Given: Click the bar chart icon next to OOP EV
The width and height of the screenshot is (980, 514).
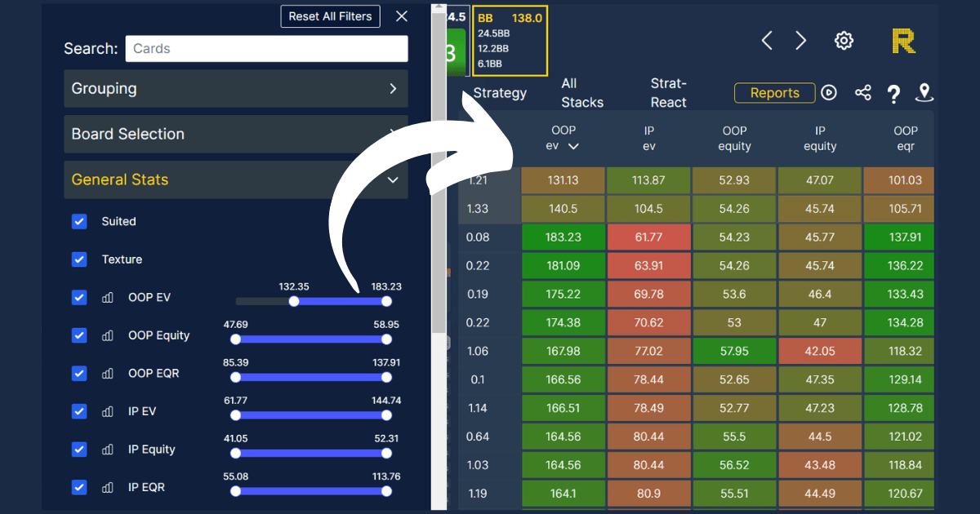Looking at the screenshot, I should click(107, 298).
